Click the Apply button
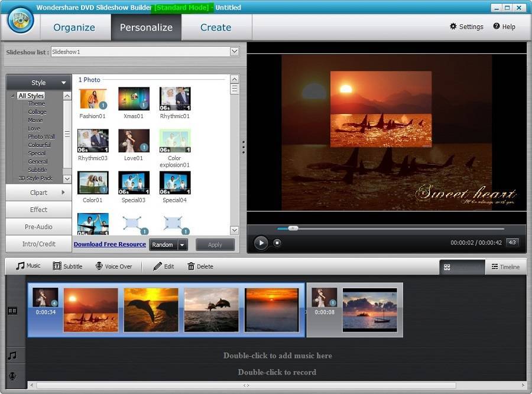 click(215, 245)
